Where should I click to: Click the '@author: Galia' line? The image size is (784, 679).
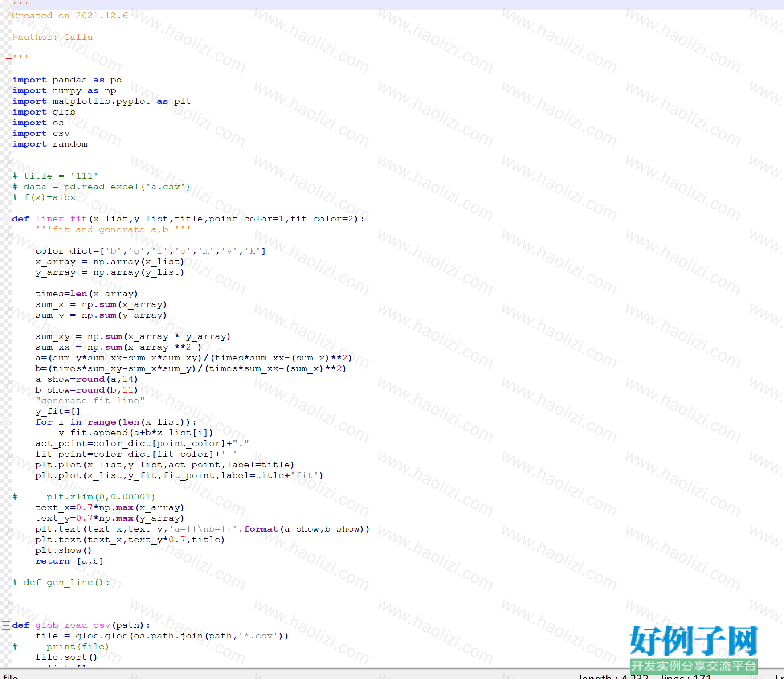point(53,37)
